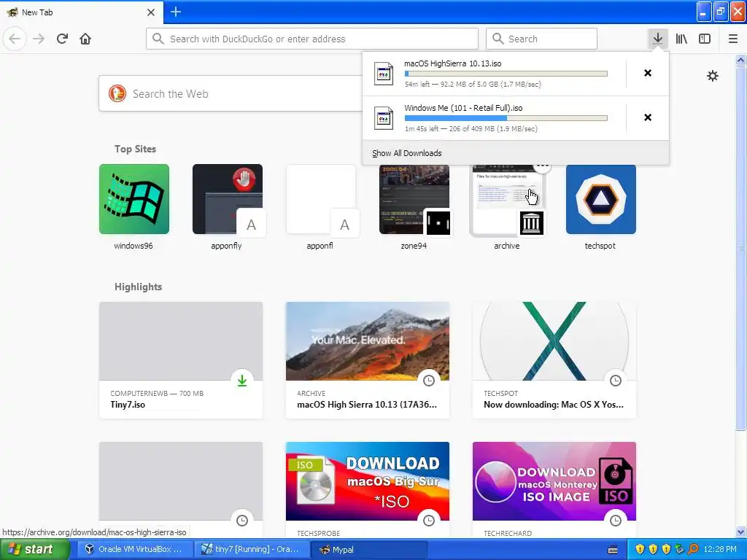The height and width of the screenshot is (560, 747).
Task: Switch to Oracle VM VirtualBox taskbar item
Action: 134,549
